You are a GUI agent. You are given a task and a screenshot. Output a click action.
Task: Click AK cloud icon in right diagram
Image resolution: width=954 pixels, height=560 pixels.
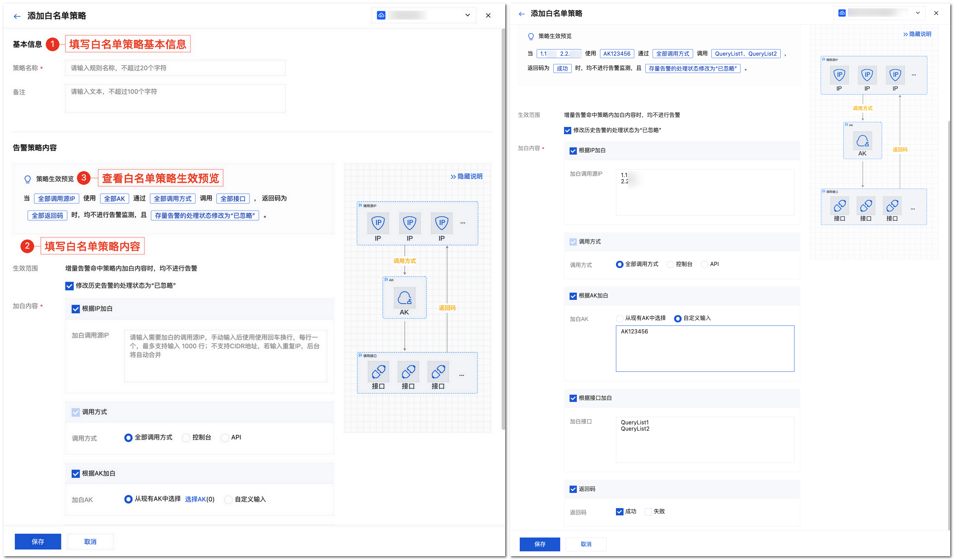coord(862,141)
